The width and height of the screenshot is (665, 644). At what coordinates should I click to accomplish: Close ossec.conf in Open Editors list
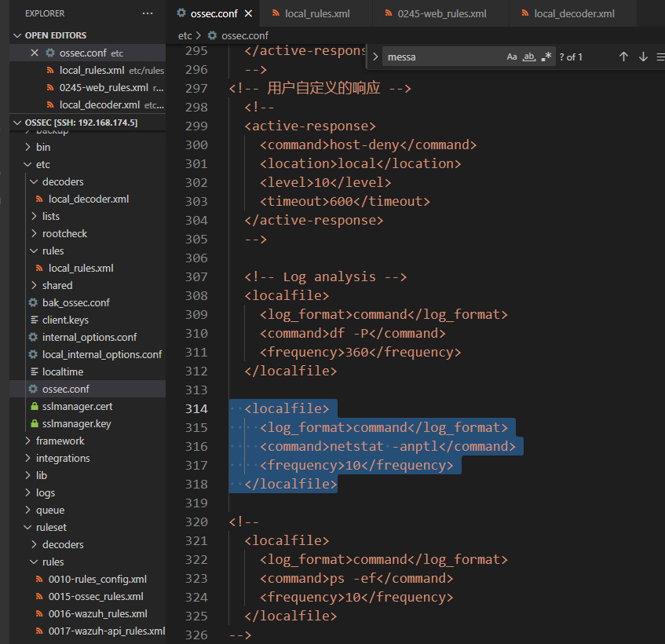[35, 53]
